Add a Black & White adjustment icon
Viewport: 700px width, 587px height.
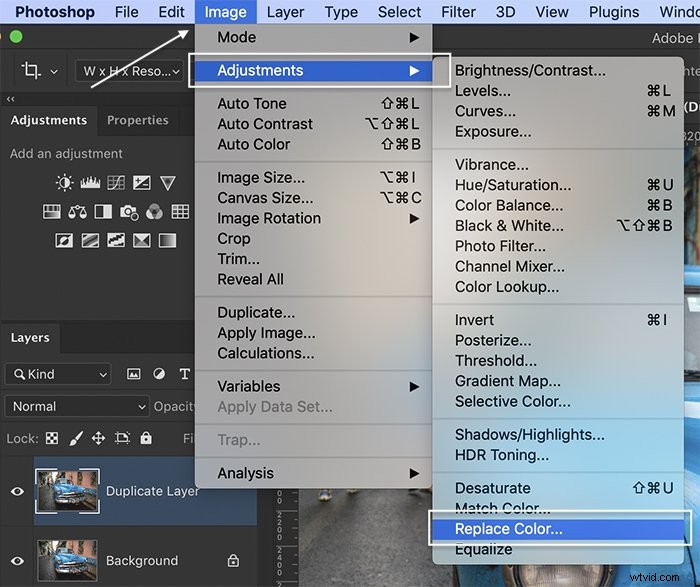pyautogui.click(x=103, y=212)
